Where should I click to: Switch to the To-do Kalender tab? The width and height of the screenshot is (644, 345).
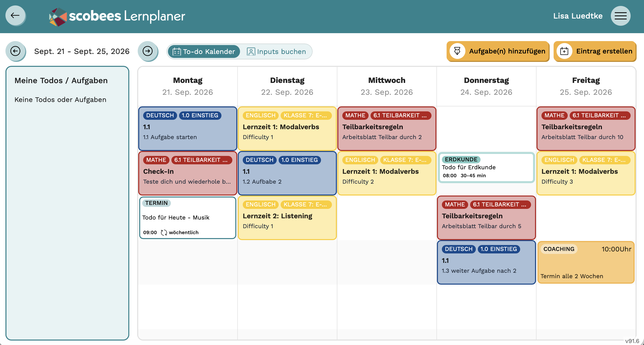pyautogui.click(x=204, y=51)
